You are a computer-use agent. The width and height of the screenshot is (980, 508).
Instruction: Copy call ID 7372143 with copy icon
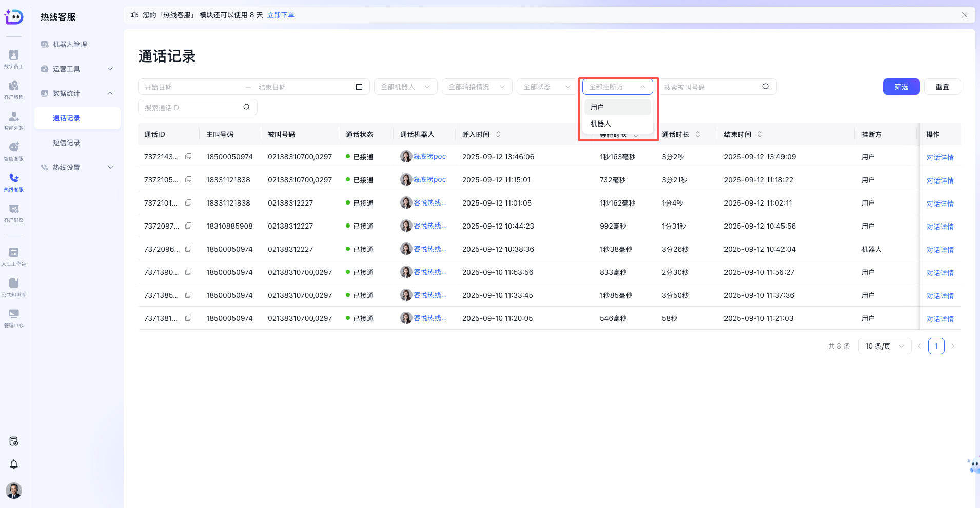(x=188, y=157)
